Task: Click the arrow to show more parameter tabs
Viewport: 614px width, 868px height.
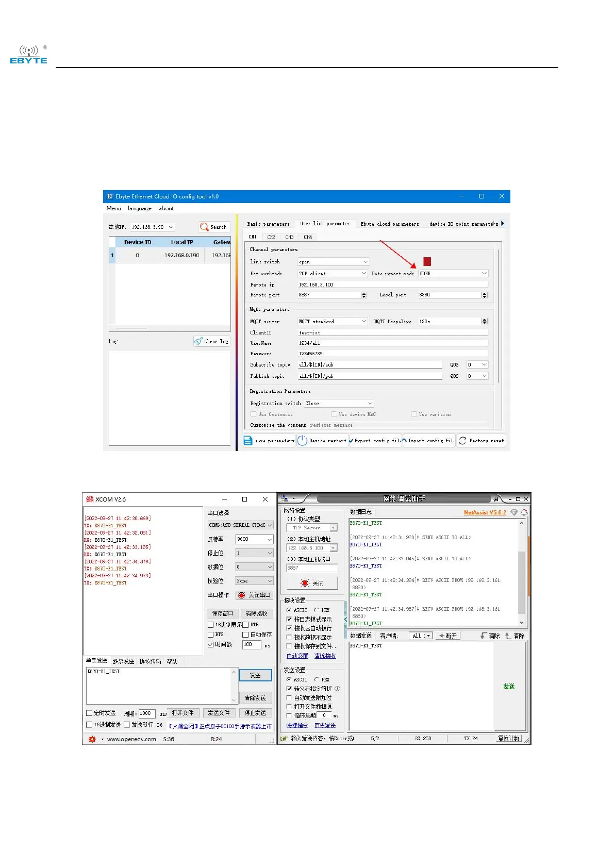Action: tap(502, 223)
